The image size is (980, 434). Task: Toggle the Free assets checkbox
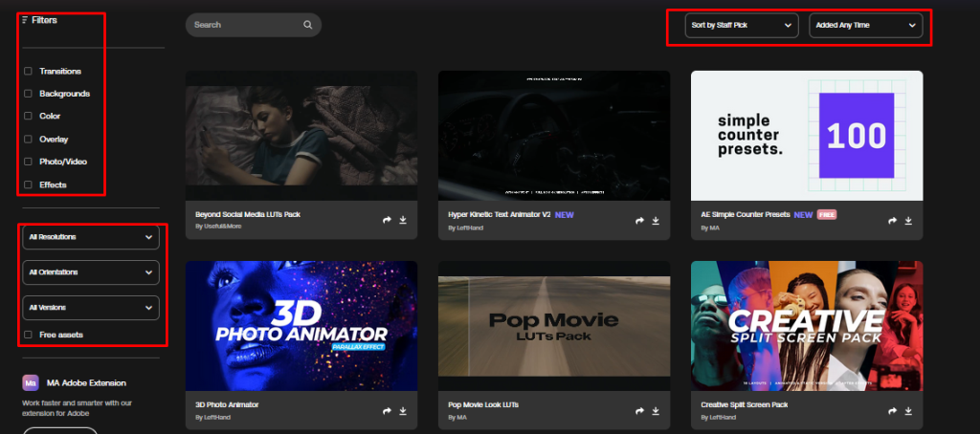[28, 335]
